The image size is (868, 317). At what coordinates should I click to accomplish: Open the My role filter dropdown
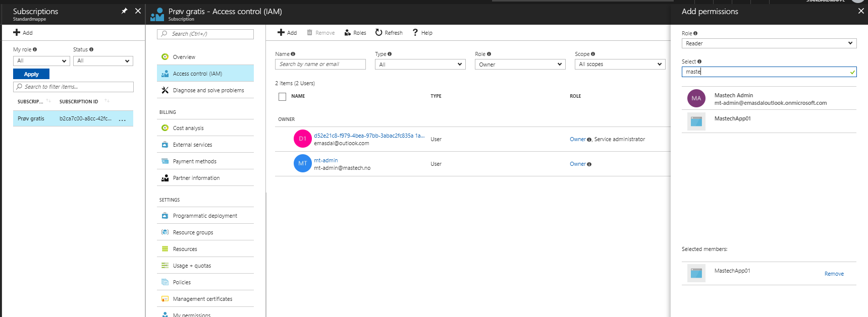pyautogui.click(x=41, y=61)
